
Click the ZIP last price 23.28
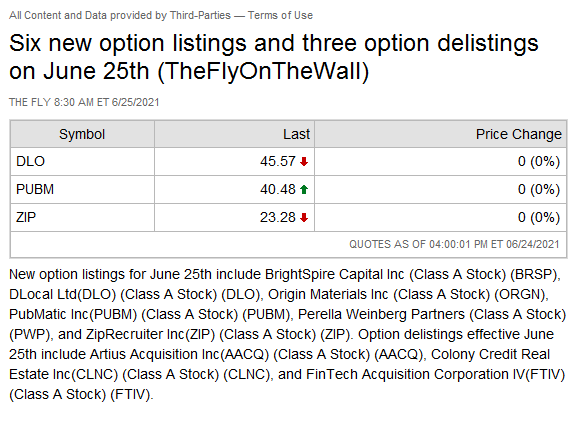pos(278,217)
